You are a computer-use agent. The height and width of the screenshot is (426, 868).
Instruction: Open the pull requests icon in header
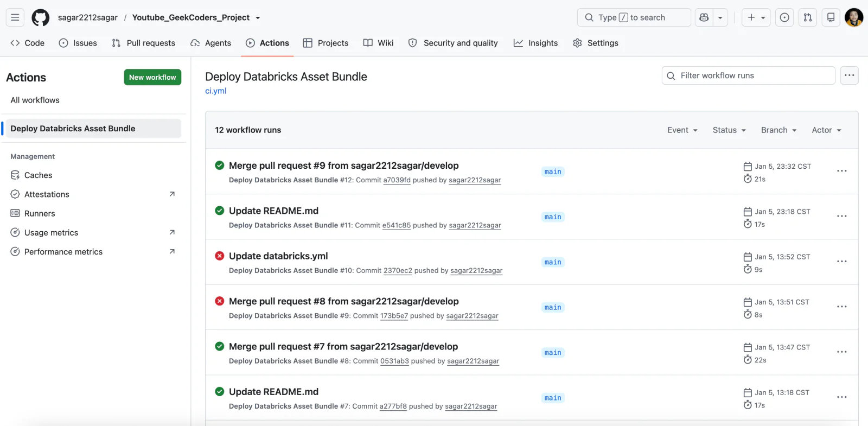click(808, 17)
